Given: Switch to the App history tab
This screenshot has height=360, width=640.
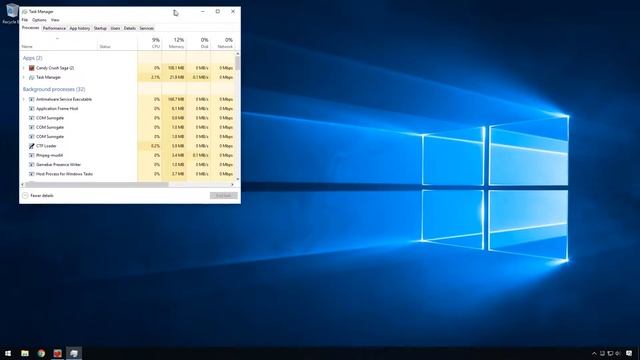Looking at the screenshot, I should (x=80, y=28).
